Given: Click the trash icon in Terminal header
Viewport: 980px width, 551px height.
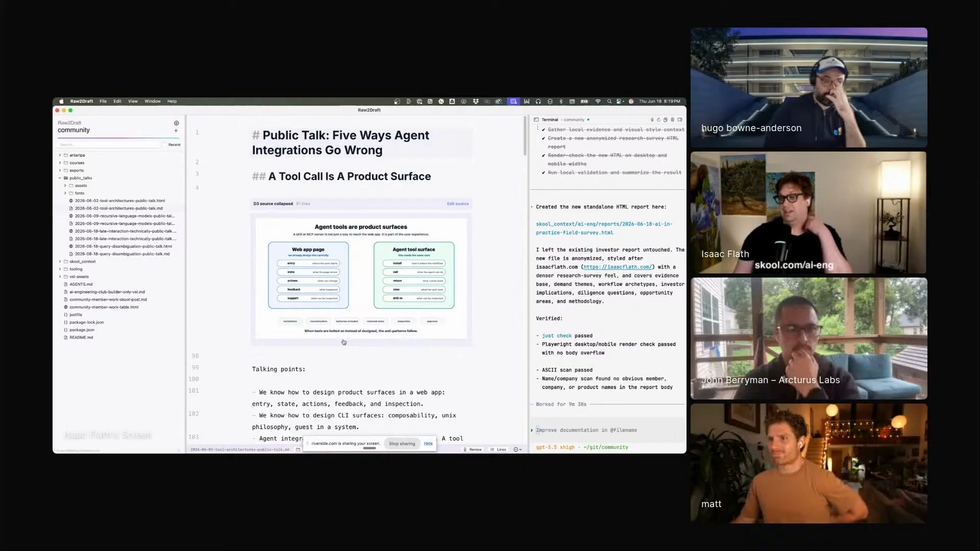Looking at the screenshot, I should (x=672, y=120).
